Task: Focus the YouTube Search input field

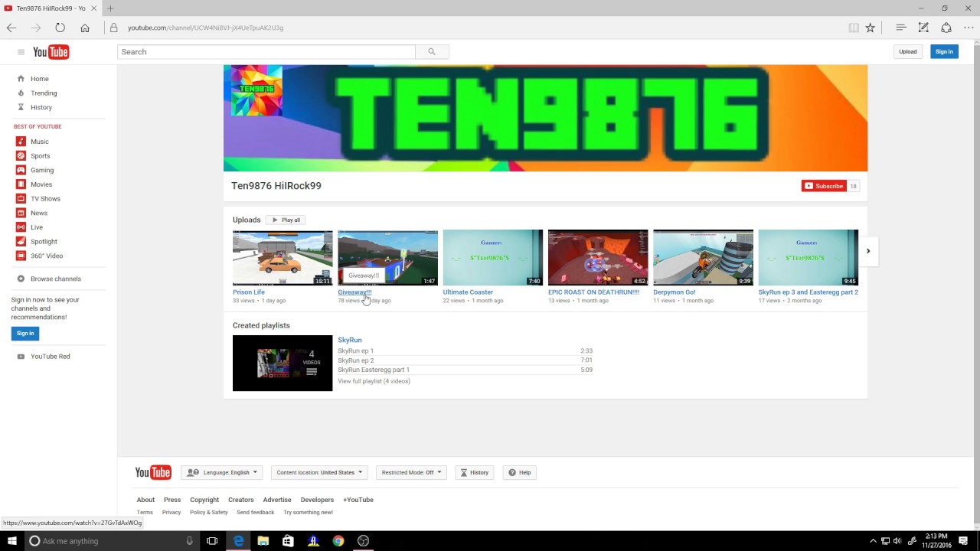Action: click(x=266, y=52)
